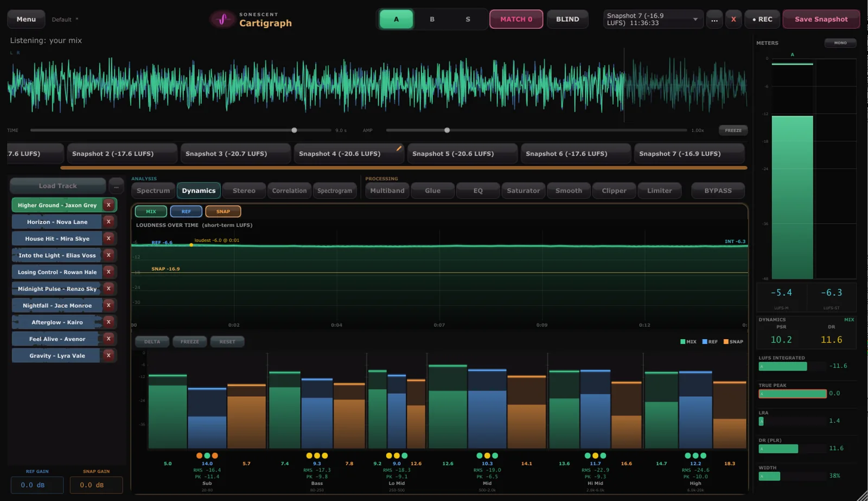
Task: Remove Into the Light - Elias Voss track
Action: click(x=108, y=255)
